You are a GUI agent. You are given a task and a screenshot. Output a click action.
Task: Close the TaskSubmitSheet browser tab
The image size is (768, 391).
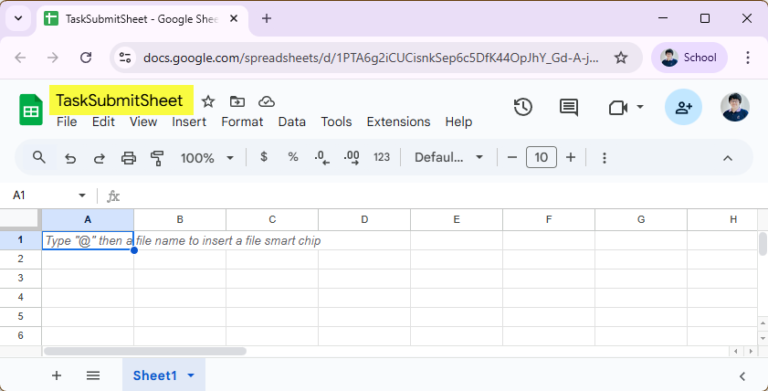[234, 19]
